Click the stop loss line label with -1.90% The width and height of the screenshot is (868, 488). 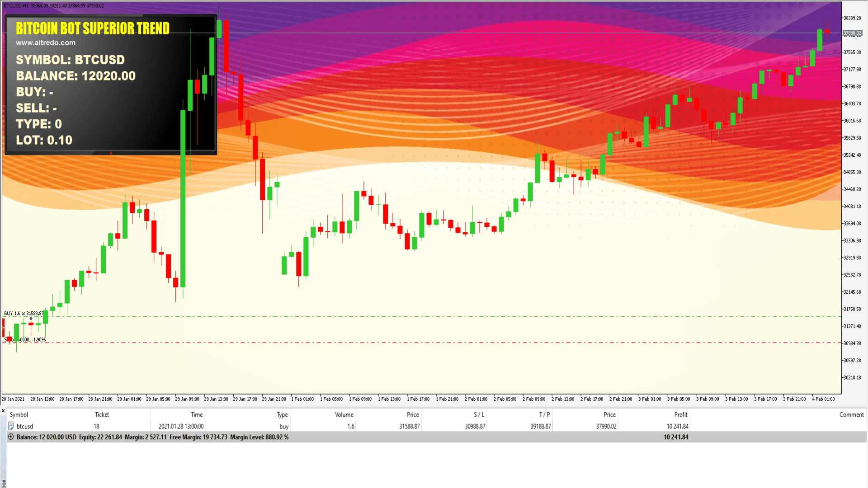coord(25,339)
